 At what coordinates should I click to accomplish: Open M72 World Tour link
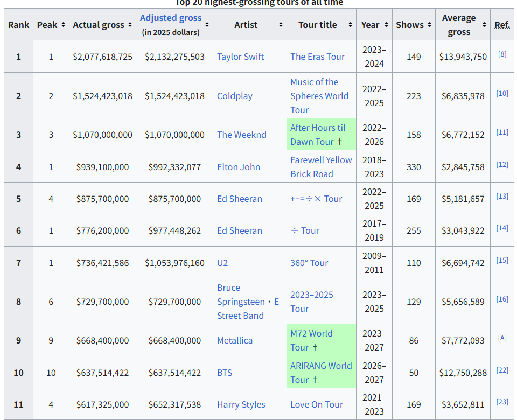311,340
